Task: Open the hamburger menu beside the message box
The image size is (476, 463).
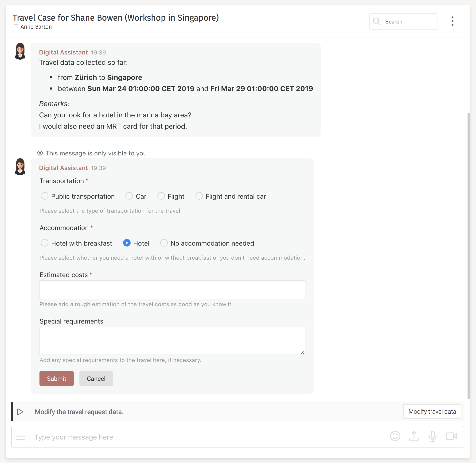Action: click(x=21, y=436)
